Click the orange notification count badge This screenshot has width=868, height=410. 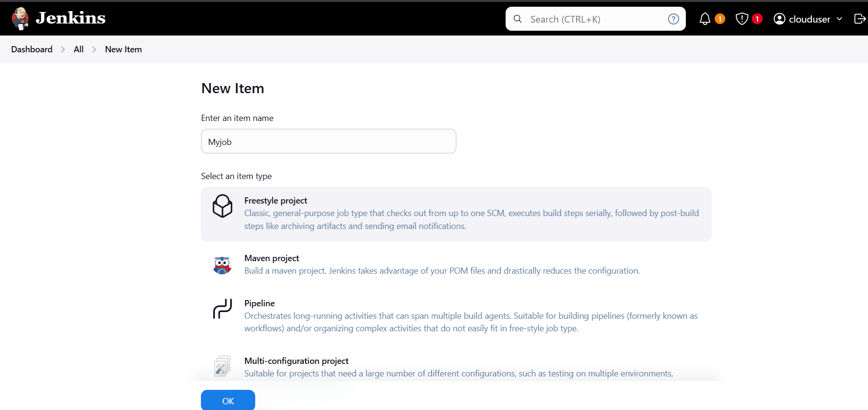(x=720, y=19)
